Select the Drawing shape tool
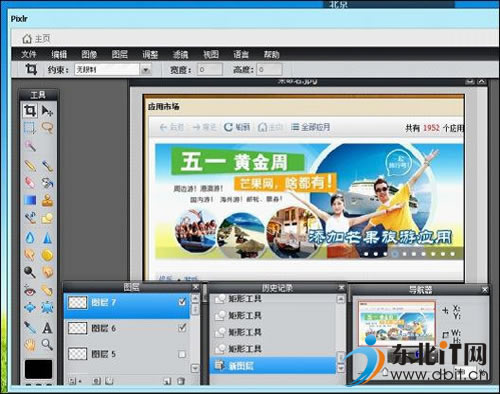Image resolution: width=500 pixels, height=394 pixels. click(47, 218)
